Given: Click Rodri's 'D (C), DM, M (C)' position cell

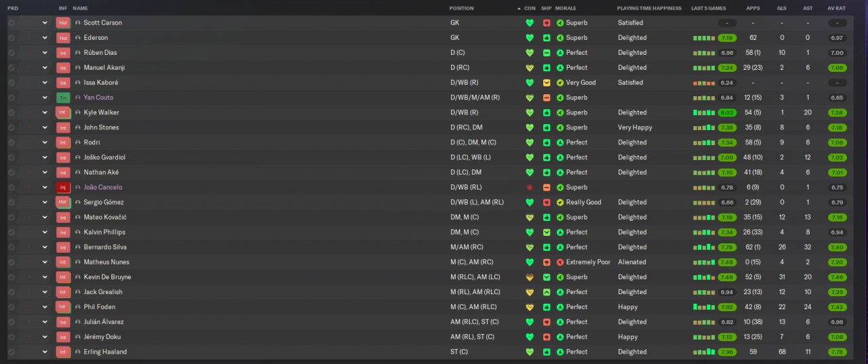Looking at the screenshot, I should (x=473, y=142).
